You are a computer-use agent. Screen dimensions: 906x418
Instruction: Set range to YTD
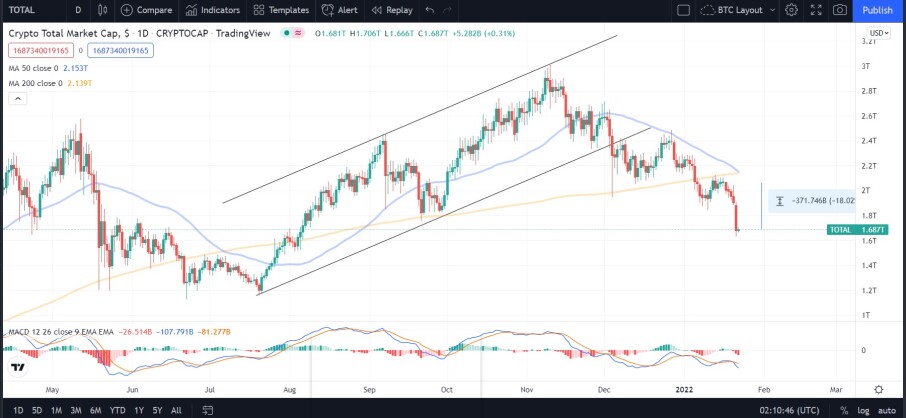(x=117, y=410)
